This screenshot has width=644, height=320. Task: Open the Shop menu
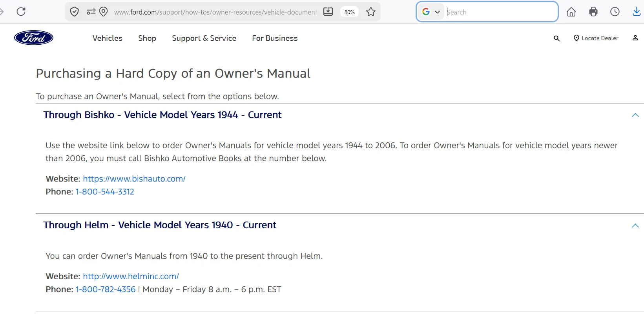[x=147, y=38]
